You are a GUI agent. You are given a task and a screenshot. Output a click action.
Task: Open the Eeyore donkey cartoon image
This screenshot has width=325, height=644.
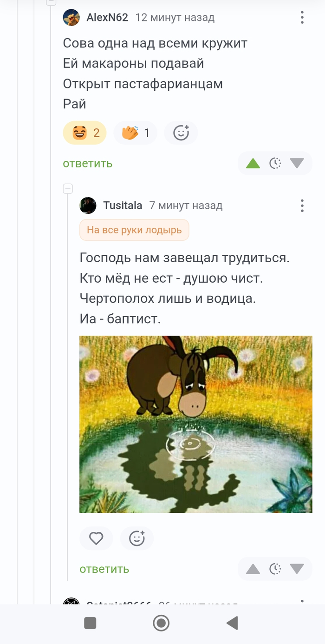(x=196, y=424)
